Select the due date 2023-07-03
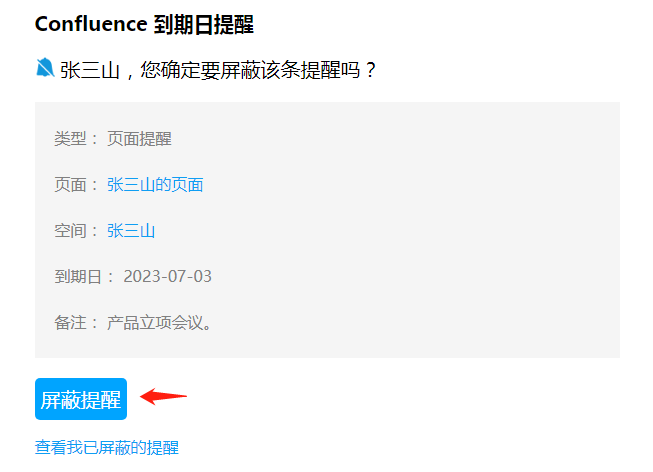This screenshot has width=653, height=472. [x=167, y=276]
